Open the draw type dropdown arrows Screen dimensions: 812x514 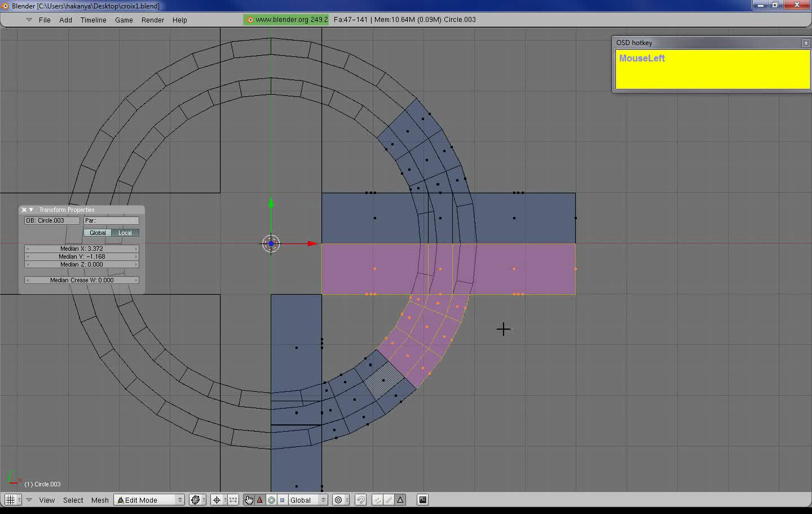(203, 500)
